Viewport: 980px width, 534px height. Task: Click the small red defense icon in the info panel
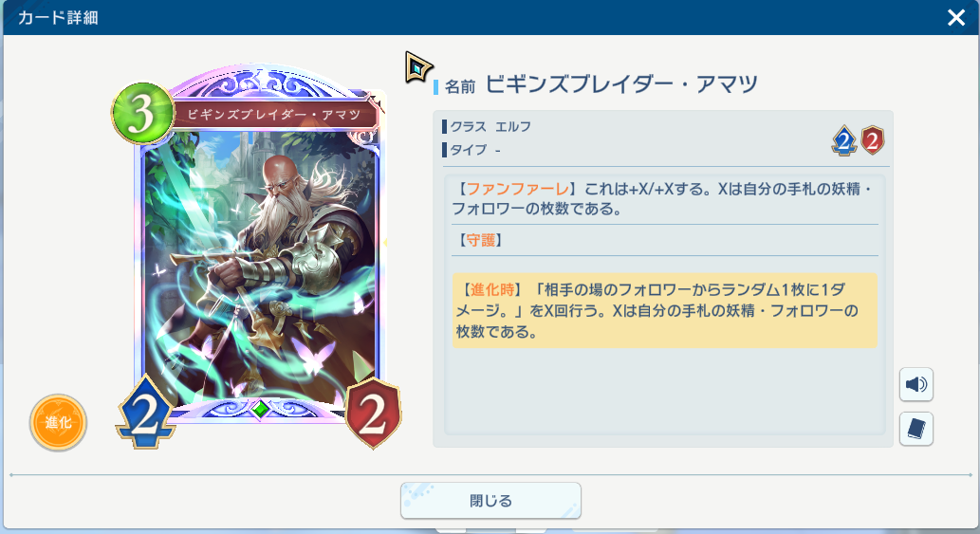tap(873, 139)
